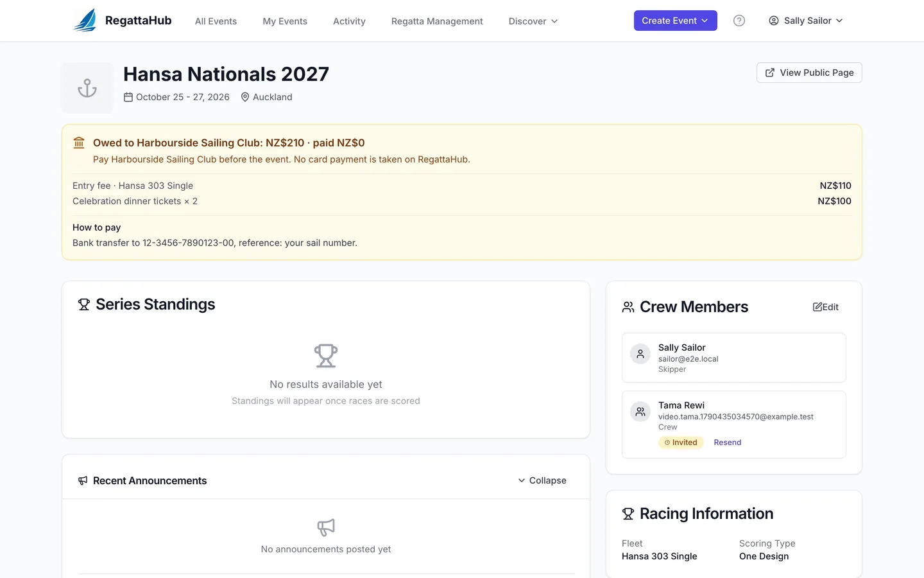Click the large trophy placeholder icon
This screenshot has width=924, height=578.
tap(326, 356)
